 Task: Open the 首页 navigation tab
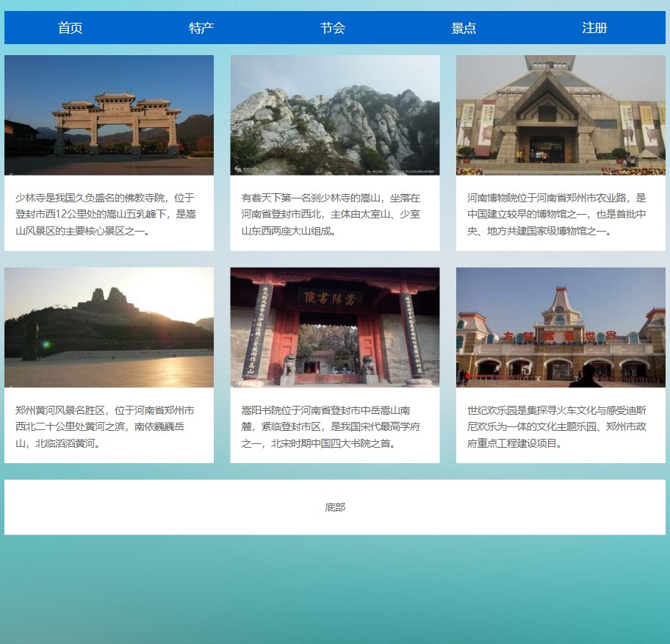coord(71,28)
